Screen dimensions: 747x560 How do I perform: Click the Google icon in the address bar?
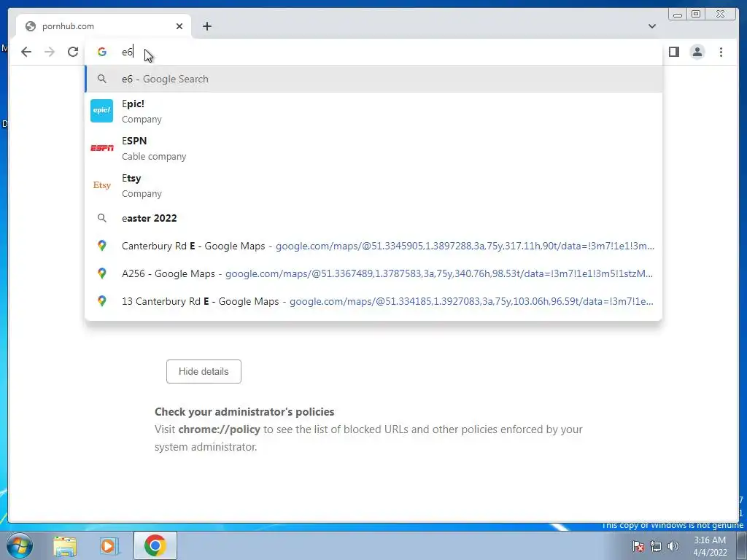pyautogui.click(x=102, y=52)
